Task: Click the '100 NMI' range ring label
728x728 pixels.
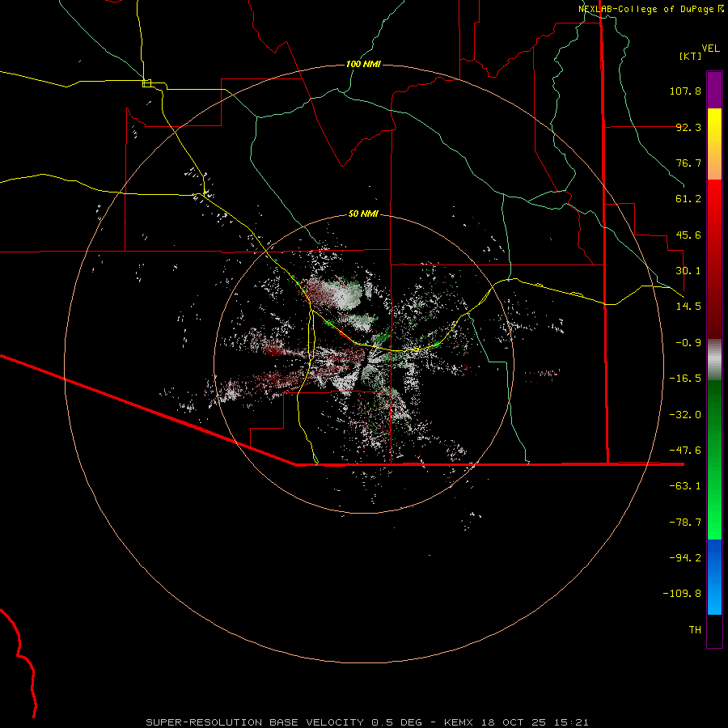Action: coord(363,64)
